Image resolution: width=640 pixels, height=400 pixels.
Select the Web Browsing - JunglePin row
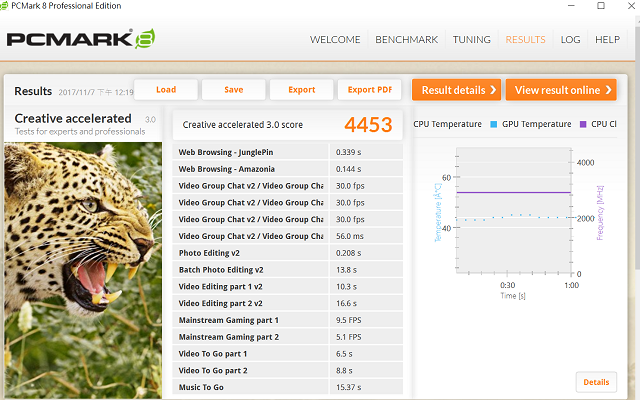tap(287, 152)
